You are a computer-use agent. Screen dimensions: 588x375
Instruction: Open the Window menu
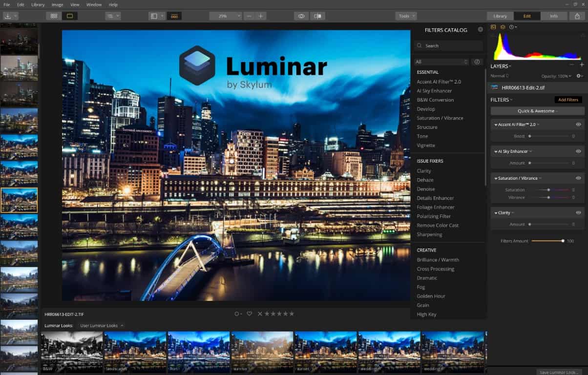[x=94, y=4]
